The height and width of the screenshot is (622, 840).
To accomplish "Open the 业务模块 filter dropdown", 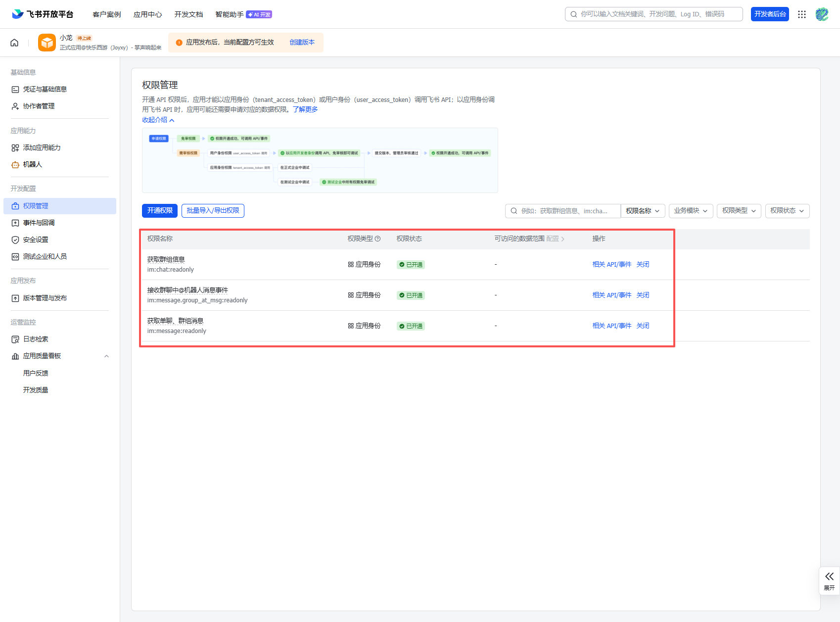I will click(x=691, y=211).
